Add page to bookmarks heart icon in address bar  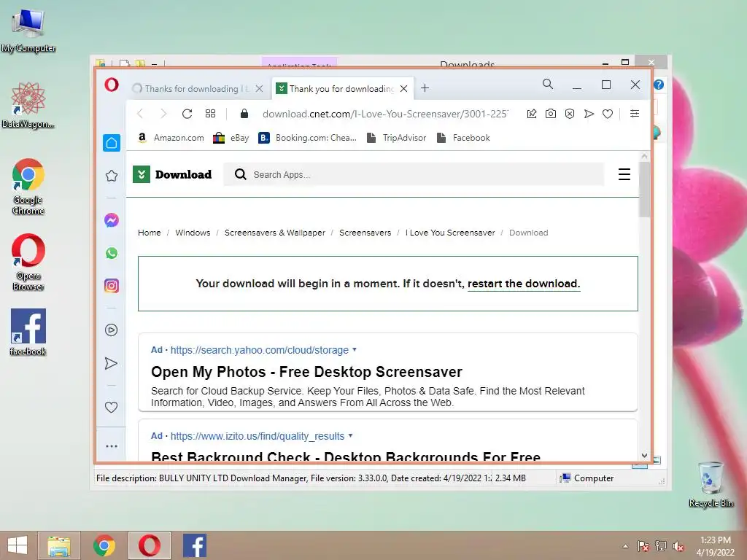click(608, 114)
